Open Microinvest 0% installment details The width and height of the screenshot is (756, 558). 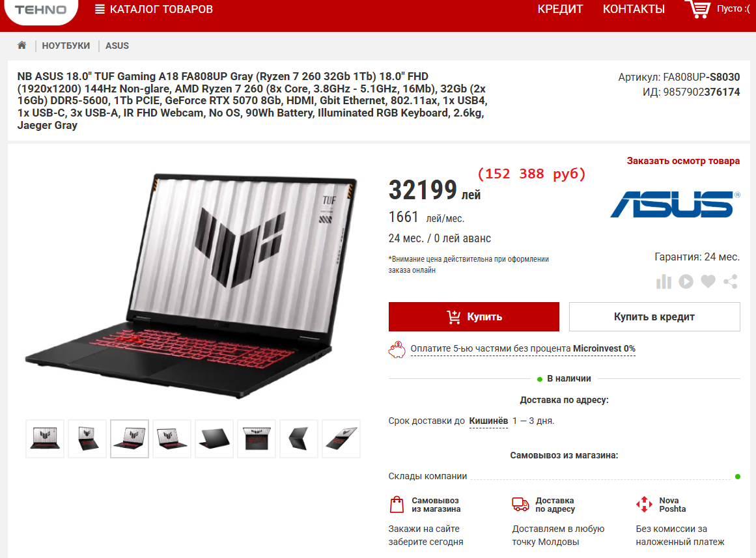(523, 349)
